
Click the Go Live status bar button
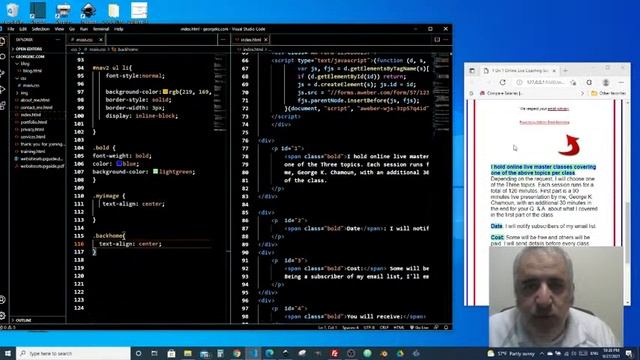point(419,327)
